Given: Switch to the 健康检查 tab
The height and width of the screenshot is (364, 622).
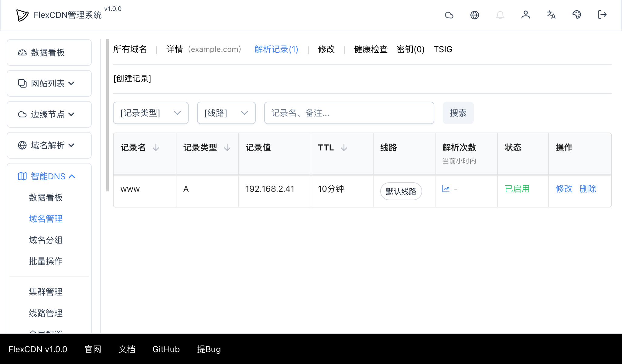Looking at the screenshot, I should [370, 49].
